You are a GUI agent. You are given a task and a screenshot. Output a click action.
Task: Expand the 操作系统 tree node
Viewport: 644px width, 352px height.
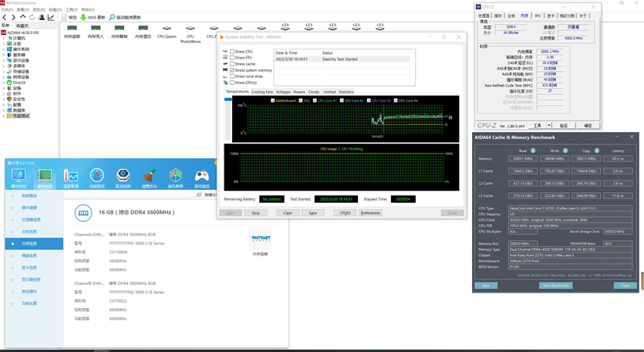4,49
